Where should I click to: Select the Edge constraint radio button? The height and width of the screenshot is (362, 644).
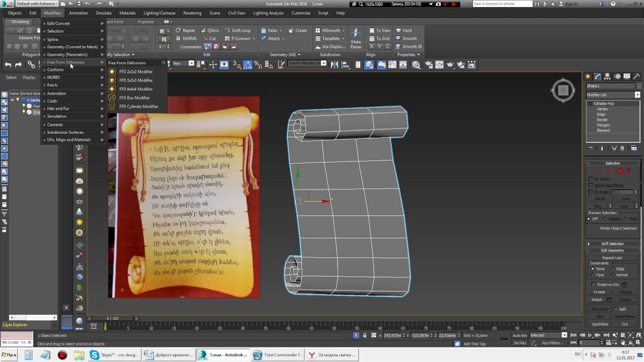point(612,269)
